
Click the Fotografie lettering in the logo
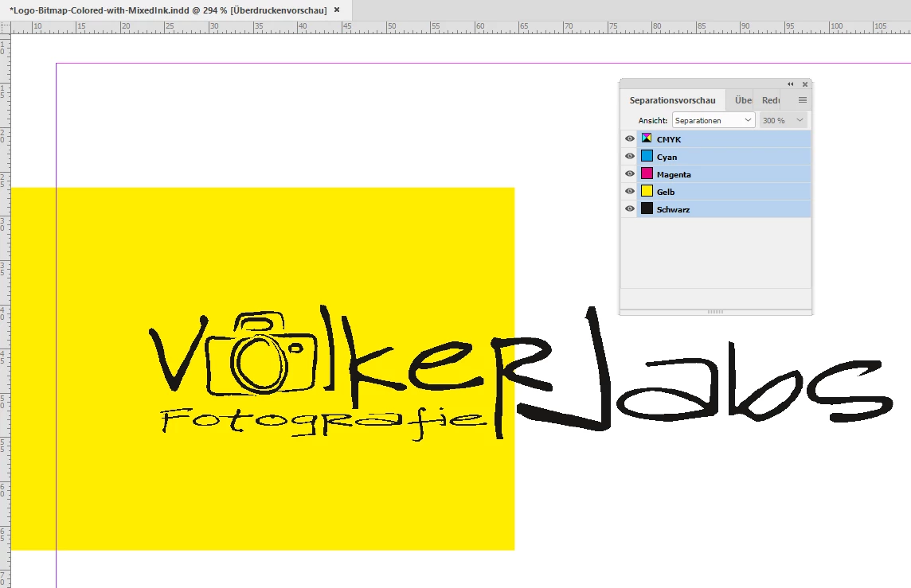click(x=323, y=423)
